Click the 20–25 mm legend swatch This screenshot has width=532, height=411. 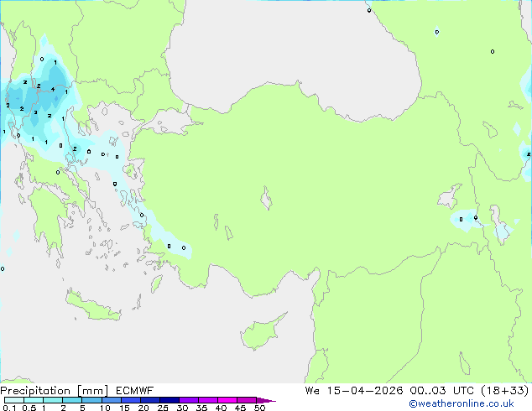point(150,400)
